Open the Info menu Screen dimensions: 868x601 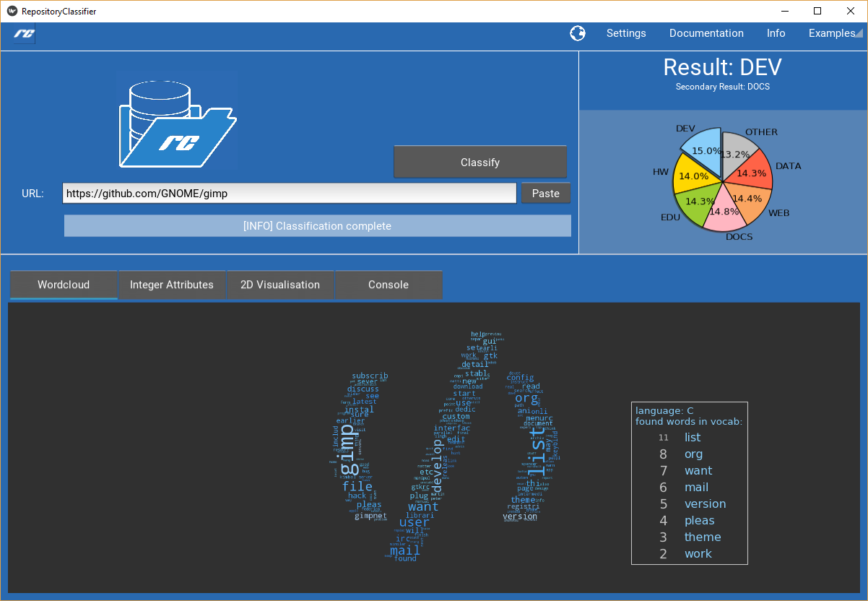tap(776, 33)
